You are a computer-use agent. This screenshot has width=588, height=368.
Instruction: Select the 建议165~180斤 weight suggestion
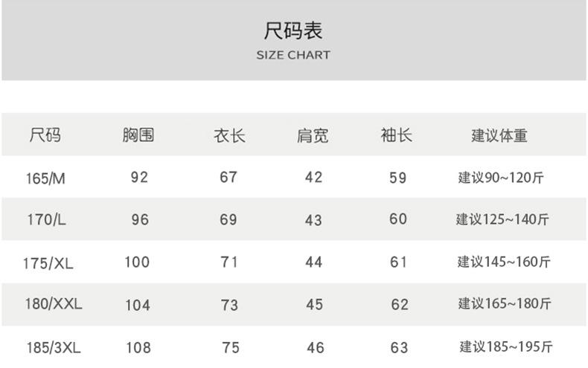pos(504,304)
